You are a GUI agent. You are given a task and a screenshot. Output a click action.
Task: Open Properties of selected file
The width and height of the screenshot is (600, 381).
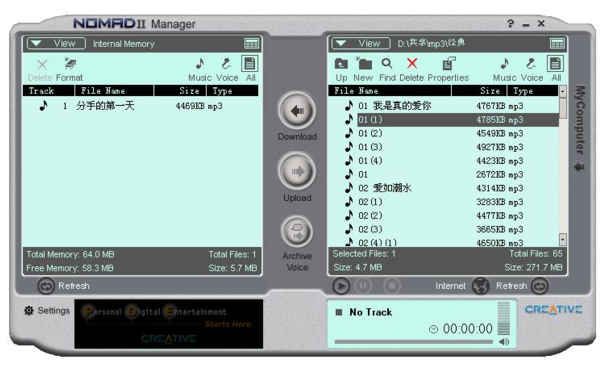tap(448, 70)
